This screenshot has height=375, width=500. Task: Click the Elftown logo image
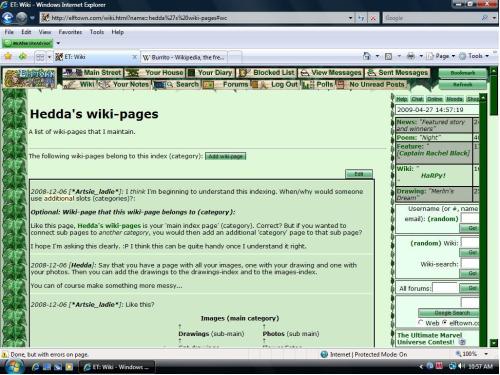pyautogui.click(x=30, y=78)
